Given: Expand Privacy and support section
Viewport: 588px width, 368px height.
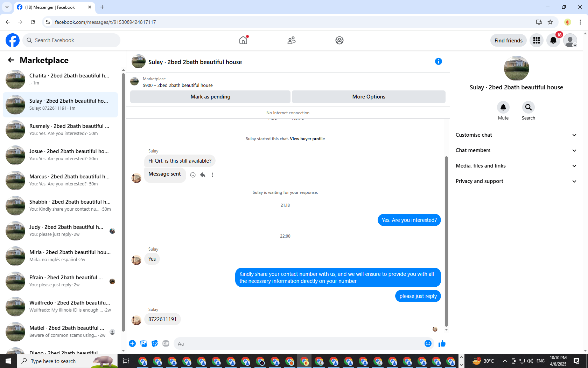Looking at the screenshot, I should pyautogui.click(x=516, y=181).
